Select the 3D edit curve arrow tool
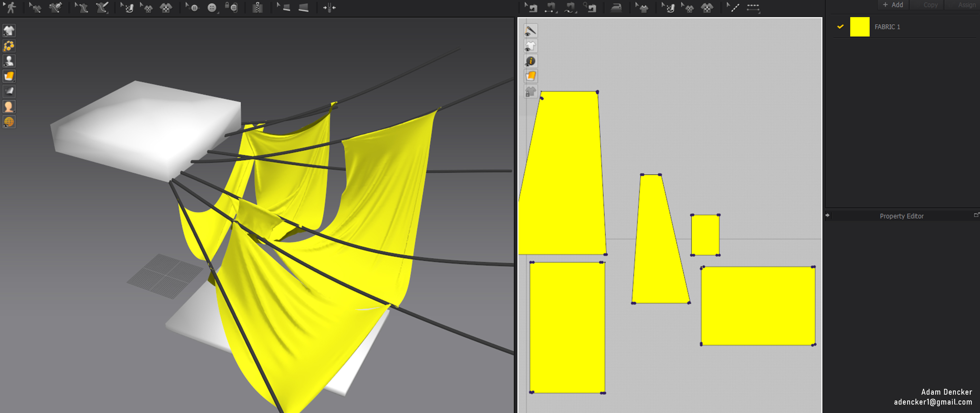Viewport: 980px width, 413px height. (81, 7)
